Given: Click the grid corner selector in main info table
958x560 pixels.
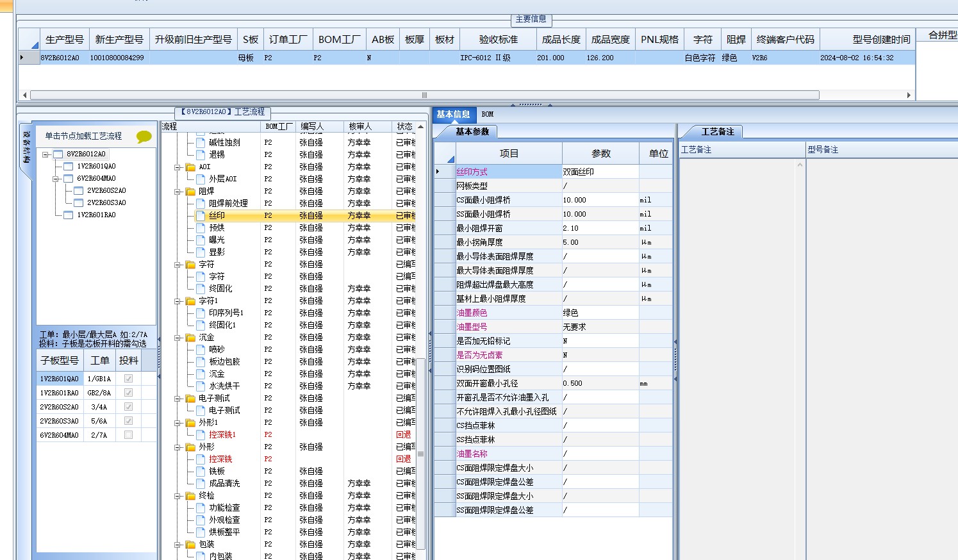Looking at the screenshot, I should pyautogui.click(x=29, y=39).
